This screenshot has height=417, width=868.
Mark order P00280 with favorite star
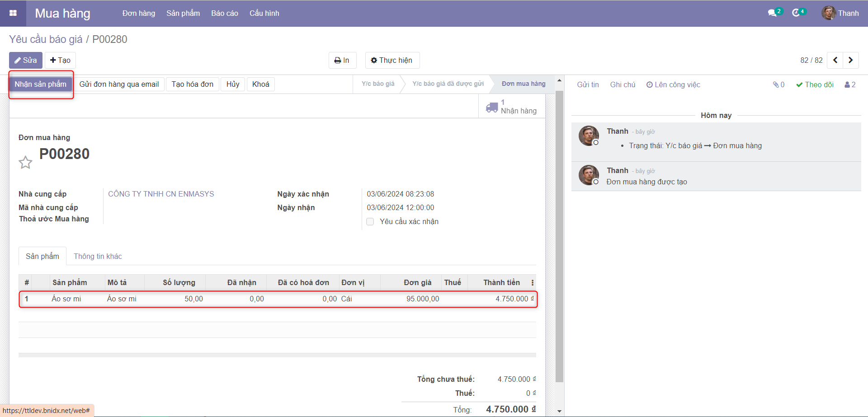[25, 162]
